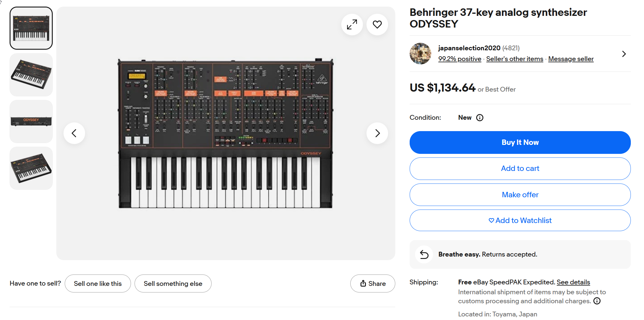The height and width of the screenshot is (320, 644).
Task: Open Seller's other items link
Action: (x=515, y=59)
